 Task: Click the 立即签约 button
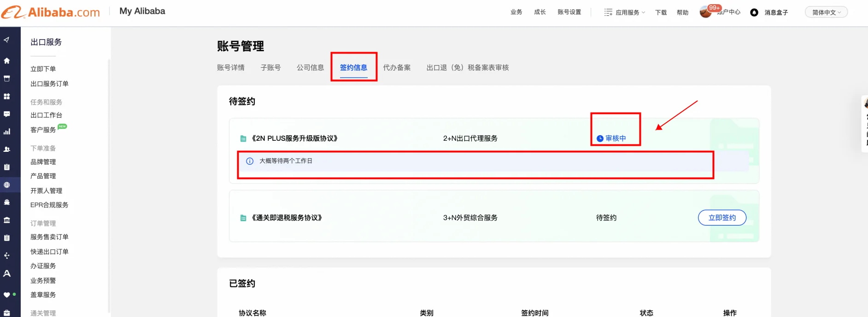[722, 218]
